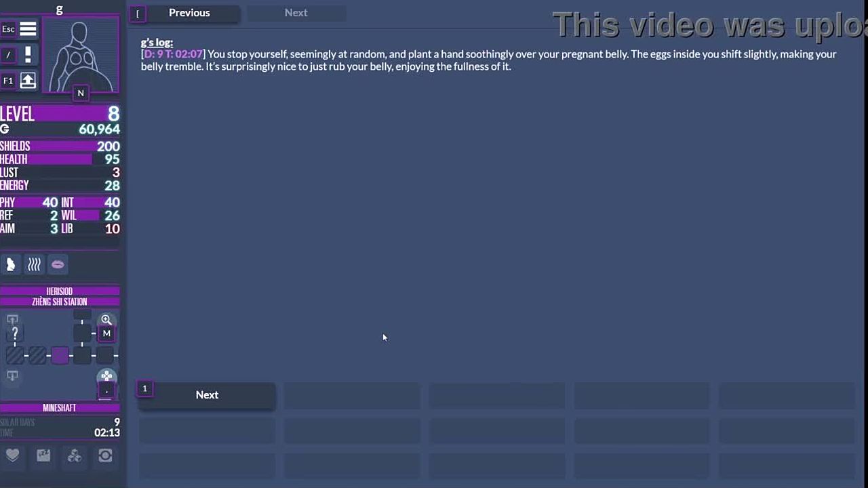Click the Health bar
The height and width of the screenshot is (488, 868).
(60, 159)
